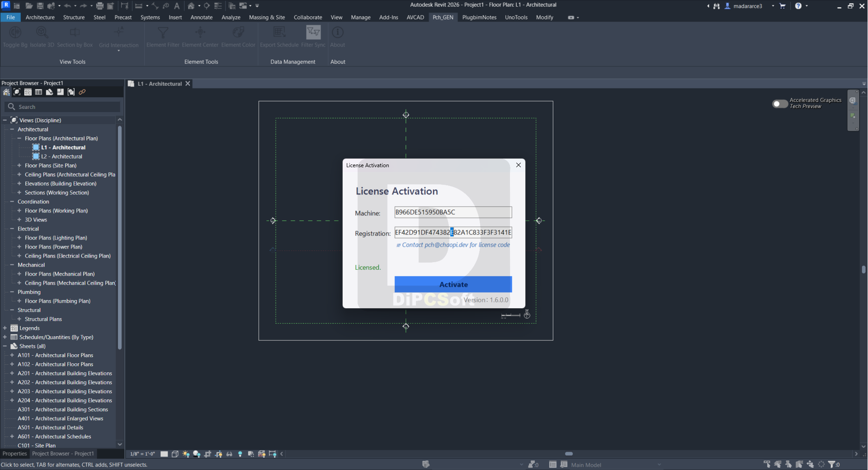This screenshot has height=470, width=868.
Task: Select the Isolate 3D tool
Action: tap(42, 37)
